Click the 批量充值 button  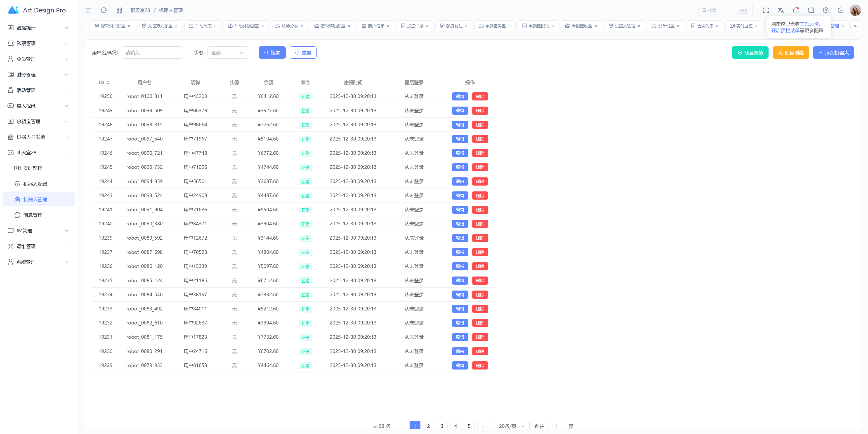click(x=750, y=52)
